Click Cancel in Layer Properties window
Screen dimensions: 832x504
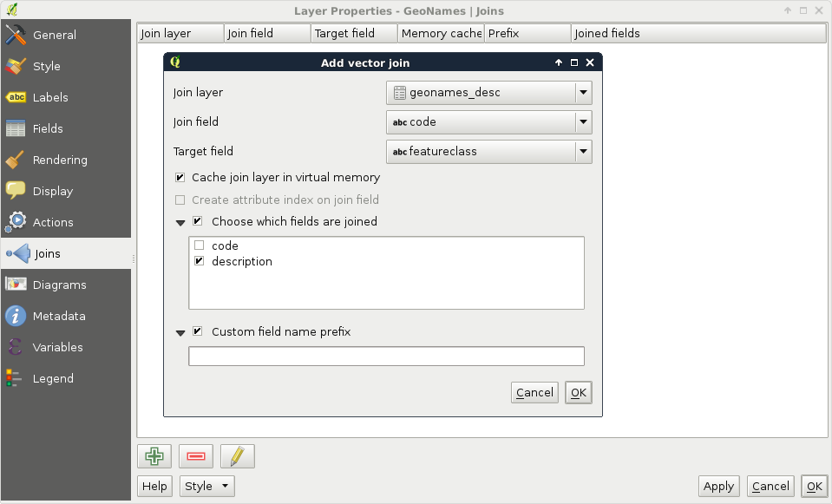point(770,486)
